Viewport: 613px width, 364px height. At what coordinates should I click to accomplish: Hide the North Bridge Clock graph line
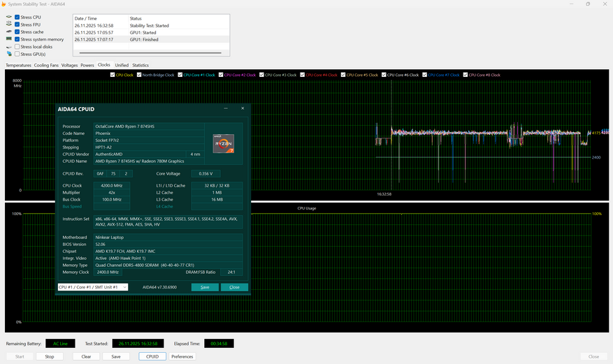point(139,75)
